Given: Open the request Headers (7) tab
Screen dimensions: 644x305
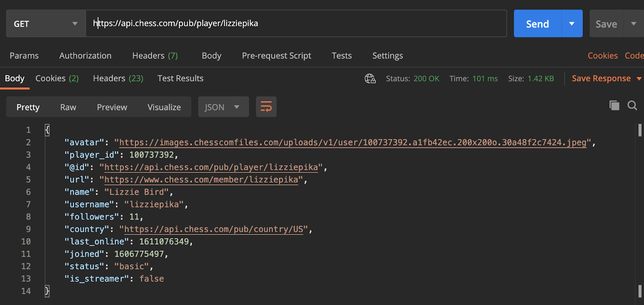Looking at the screenshot, I should pos(155,56).
